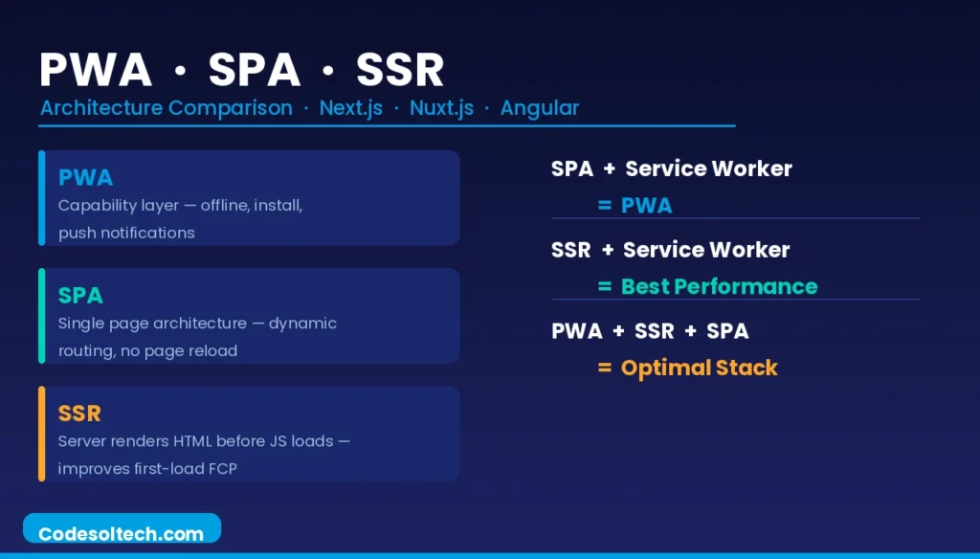Toggle the SSR + Service Worker equation
This screenshot has height=559, width=980.
[x=670, y=250]
